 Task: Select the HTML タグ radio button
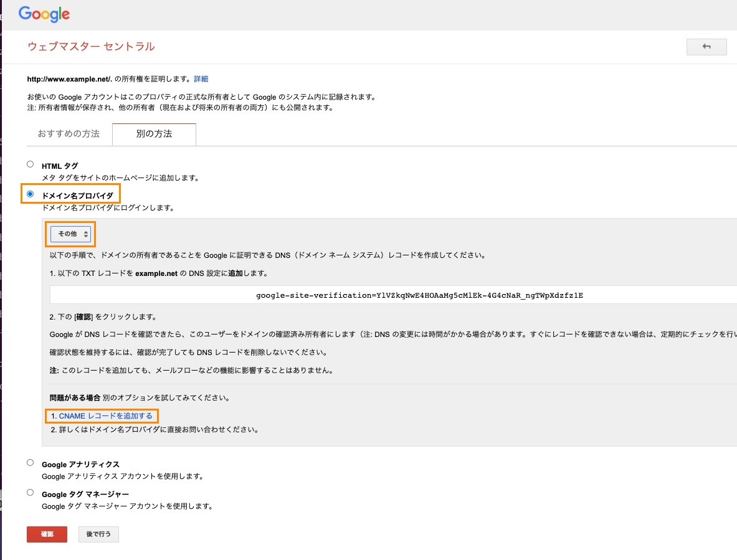point(30,164)
